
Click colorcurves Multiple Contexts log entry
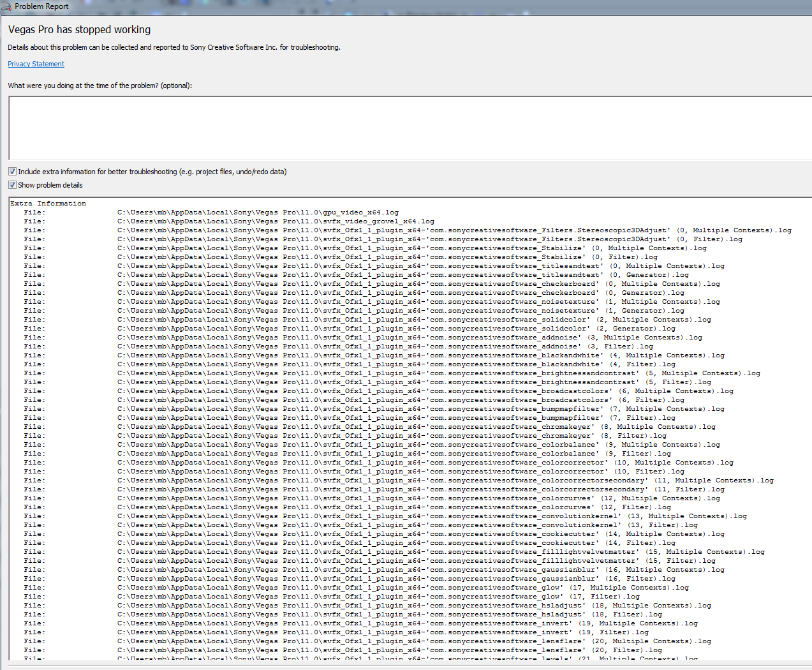tap(372, 498)
